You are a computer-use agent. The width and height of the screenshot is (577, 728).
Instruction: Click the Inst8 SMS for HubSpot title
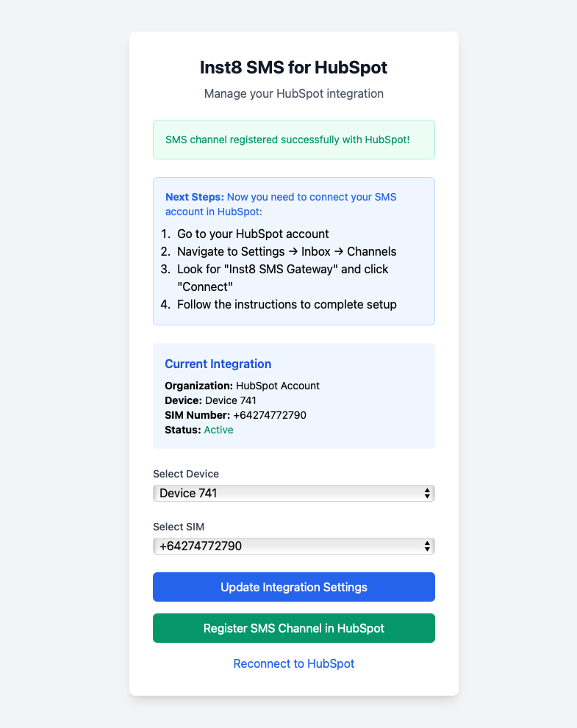pos(293,66)
